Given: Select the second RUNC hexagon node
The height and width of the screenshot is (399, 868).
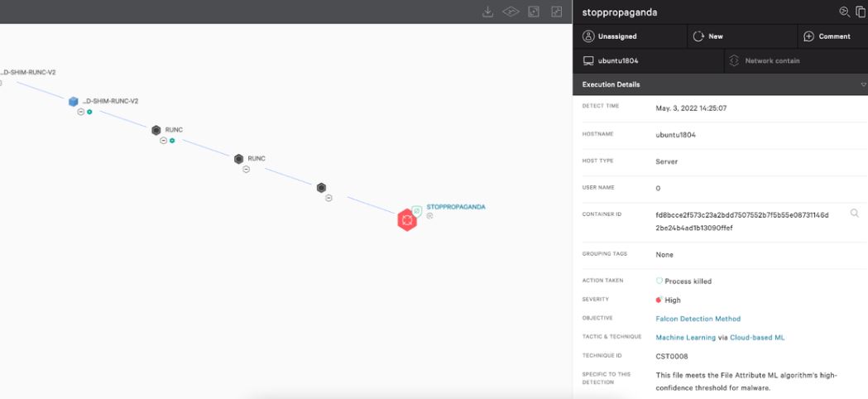Looking at the screenshot, I should (x=238, y=159).
